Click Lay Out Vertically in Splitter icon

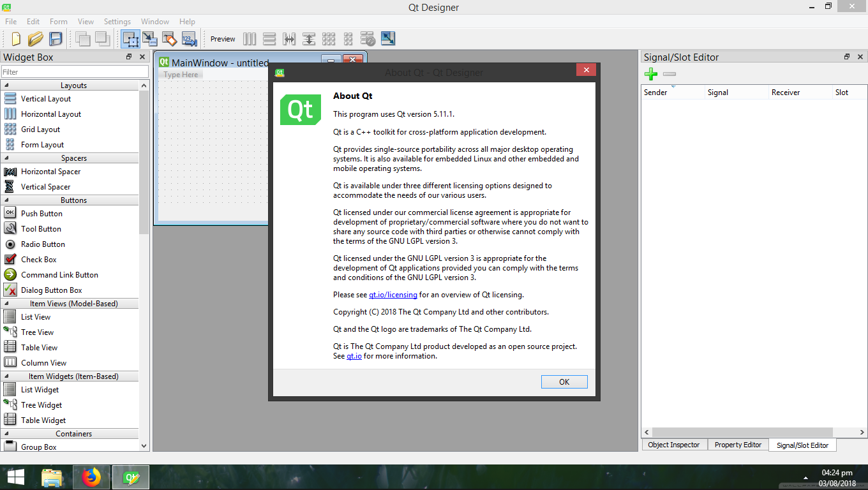[x=309, y=39]
